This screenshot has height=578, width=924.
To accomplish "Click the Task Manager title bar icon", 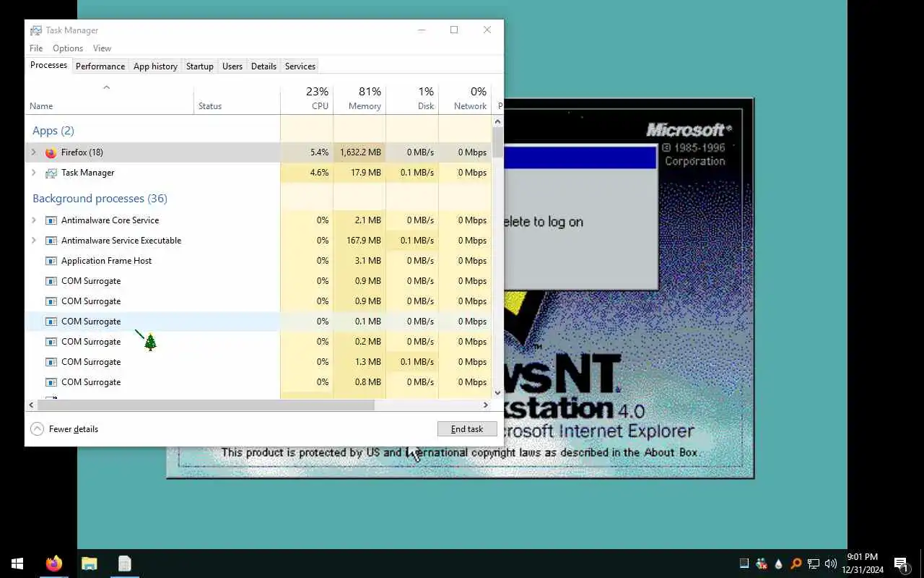I will 36,30.
